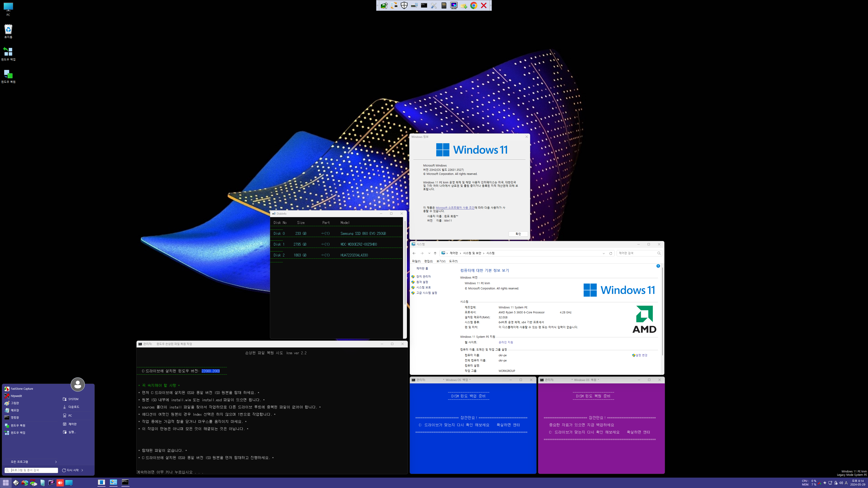The height and width of the screenshot is (488, 868).
Task: Click the DiskInfo window vertical scrollbar
Action: [405, 263]
